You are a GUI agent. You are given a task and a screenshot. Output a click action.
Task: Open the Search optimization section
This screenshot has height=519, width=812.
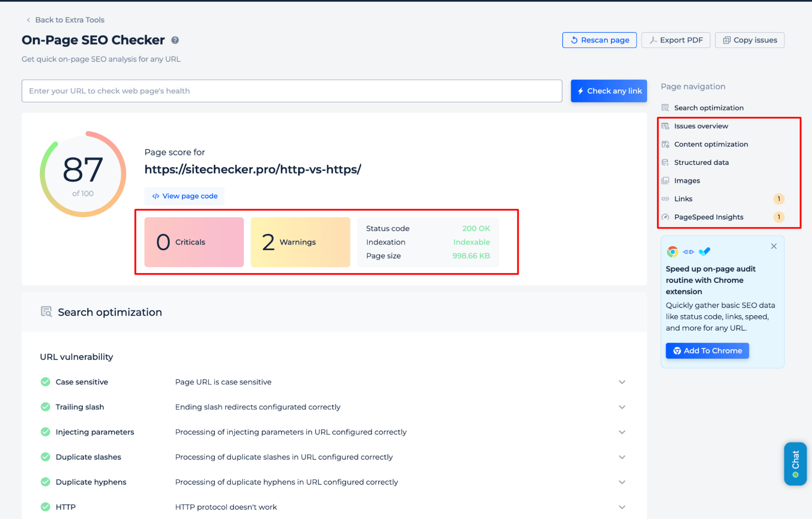tap(708, 108)
